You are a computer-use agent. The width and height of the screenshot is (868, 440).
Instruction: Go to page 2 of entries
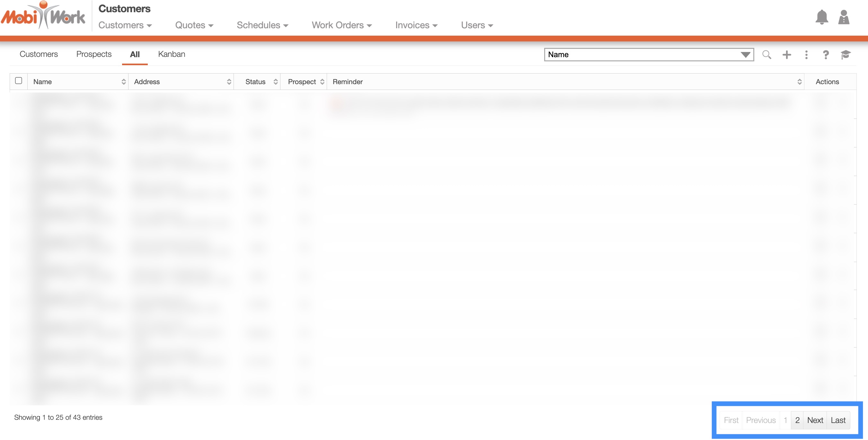point(797,420)
